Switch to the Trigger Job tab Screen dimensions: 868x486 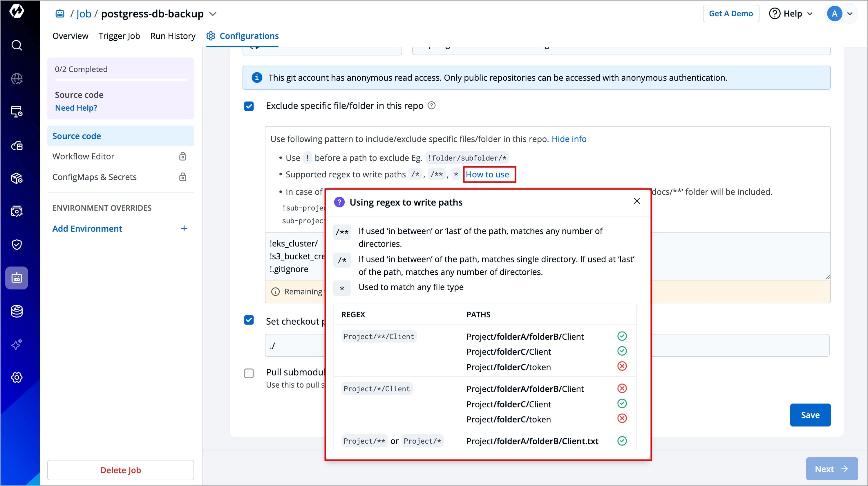tap(119, 36)
